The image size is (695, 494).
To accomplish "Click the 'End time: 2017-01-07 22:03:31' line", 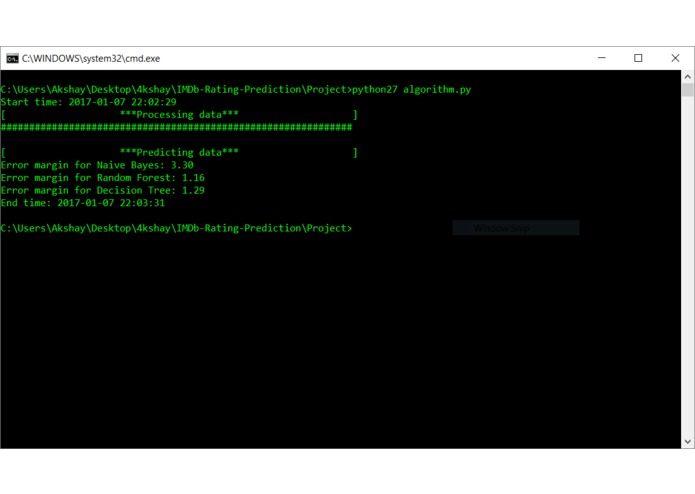I will click(x=83, y=203).
